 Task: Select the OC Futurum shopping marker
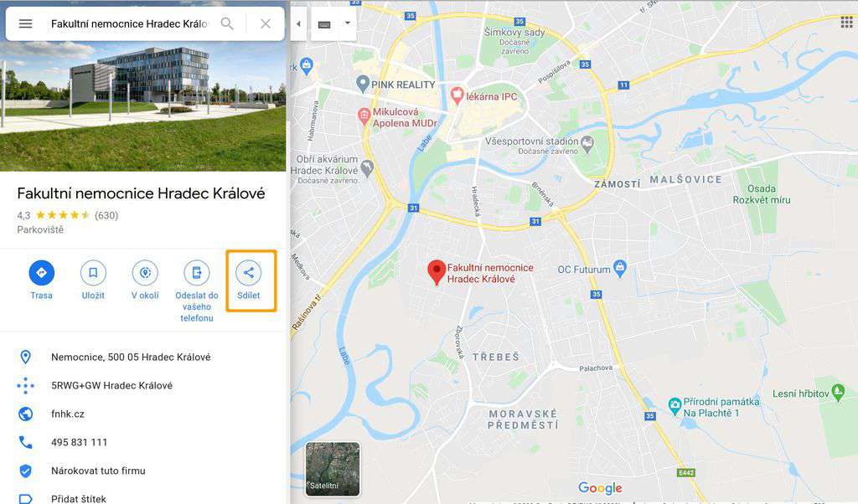[620, 269]
